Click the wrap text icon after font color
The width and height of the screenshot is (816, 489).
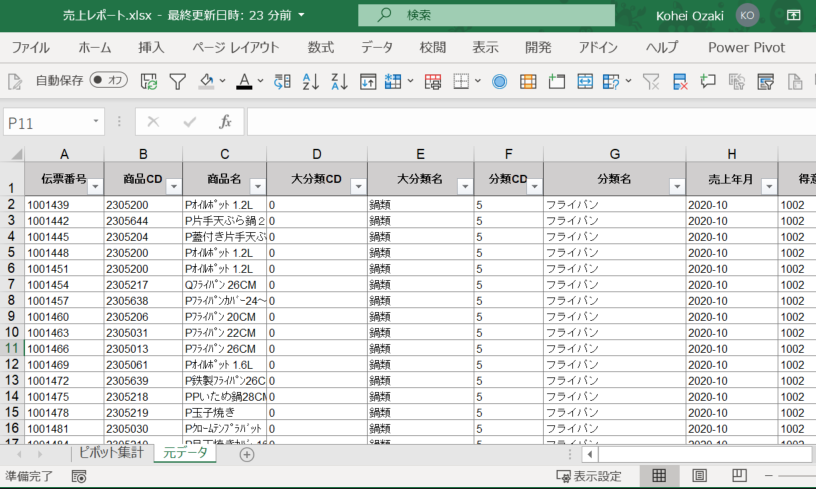pyautogui.click(x=282, y=81)
